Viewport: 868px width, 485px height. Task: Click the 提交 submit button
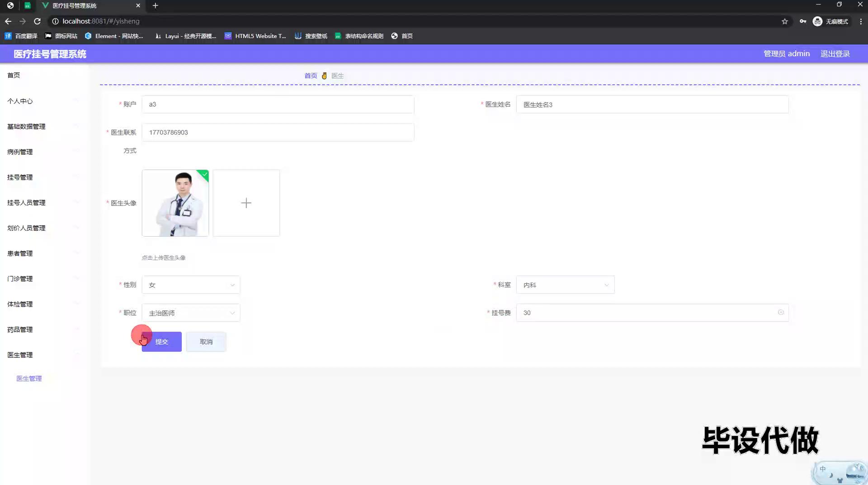click(161, 342)
